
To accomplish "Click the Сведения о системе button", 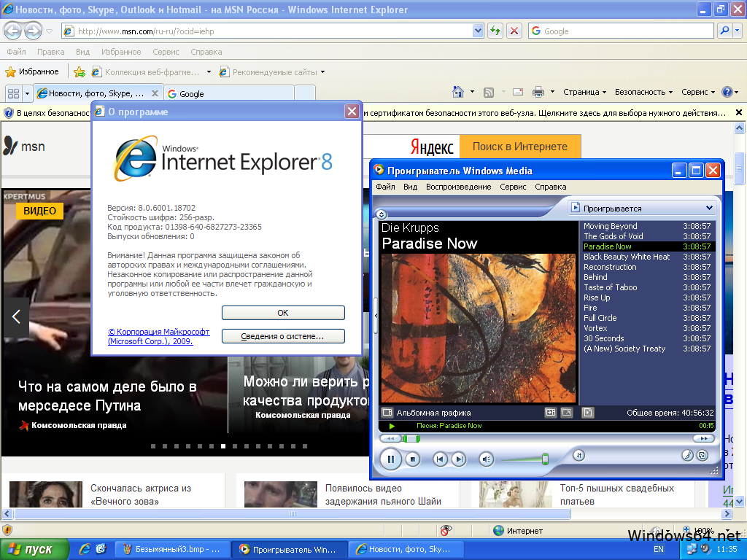I will tap(283, 336).
